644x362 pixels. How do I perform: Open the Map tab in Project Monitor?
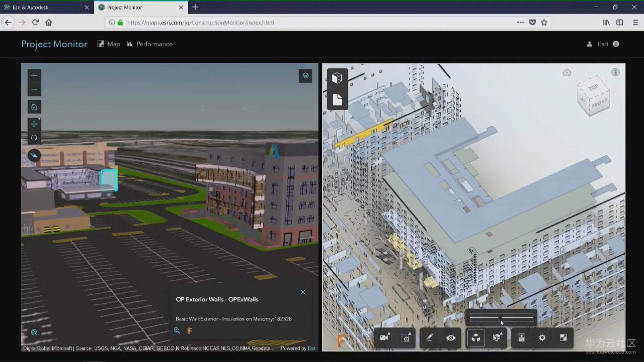[109, 44]
